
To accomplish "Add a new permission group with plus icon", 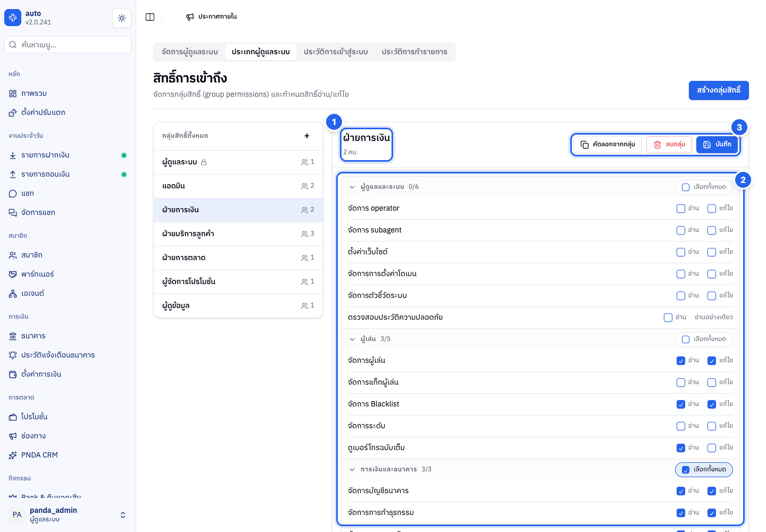I will point(307,136).
